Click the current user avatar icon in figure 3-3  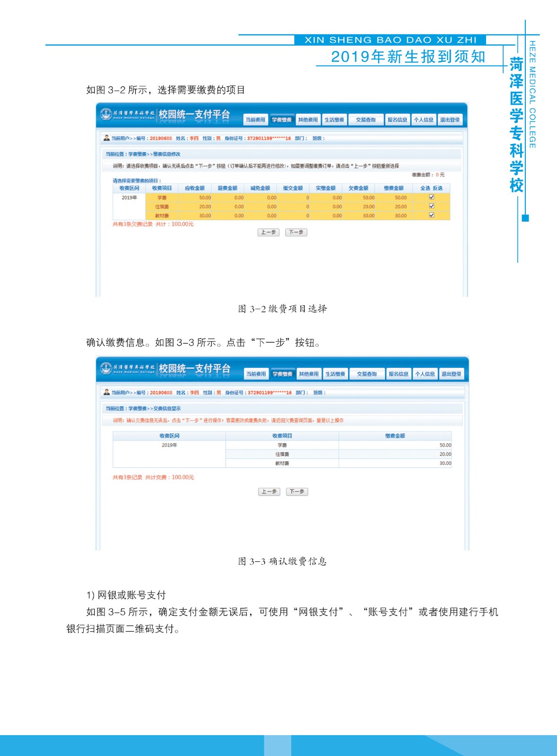(106, 392)
